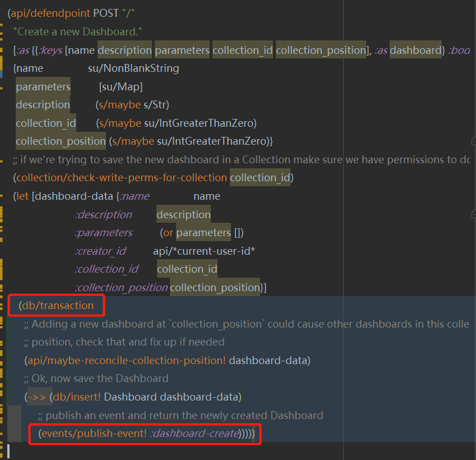The width and height of the screenshot is (476, 460).
Task: Click events/publish-event! function call
Action: (94, 434)
